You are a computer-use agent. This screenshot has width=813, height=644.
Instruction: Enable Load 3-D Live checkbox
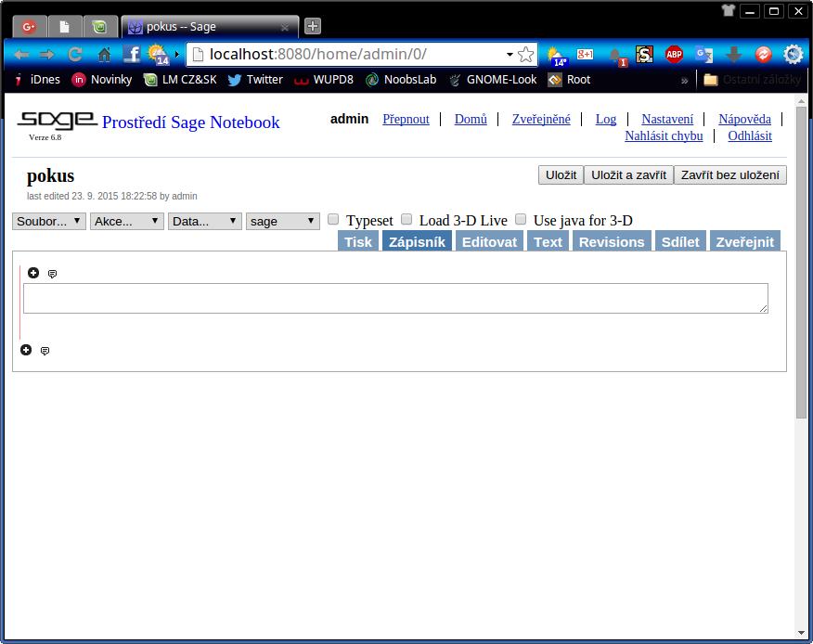coord(406,219)
